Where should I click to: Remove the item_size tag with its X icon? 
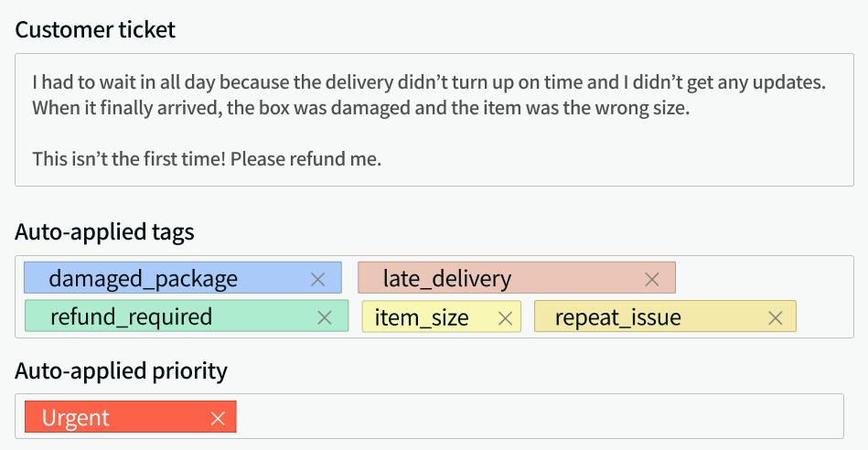(x=505, y=317)
